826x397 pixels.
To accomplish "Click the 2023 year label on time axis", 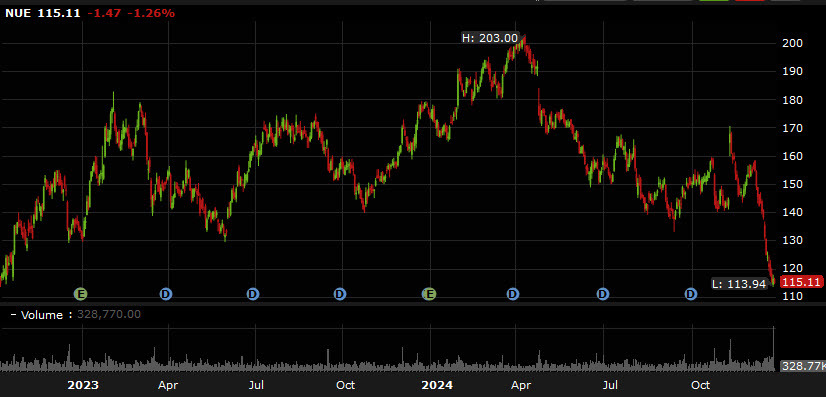I will (x=83, y=385).
